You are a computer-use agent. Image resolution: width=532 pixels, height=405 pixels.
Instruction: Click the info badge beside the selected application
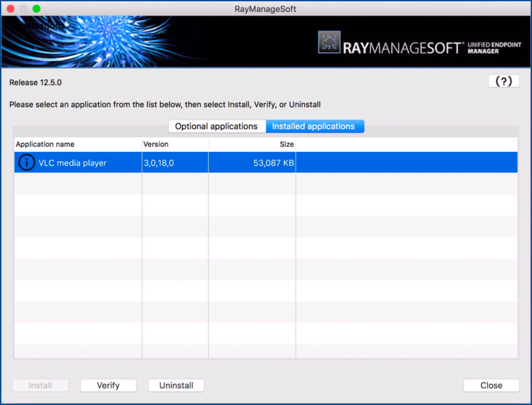point(27,162)
